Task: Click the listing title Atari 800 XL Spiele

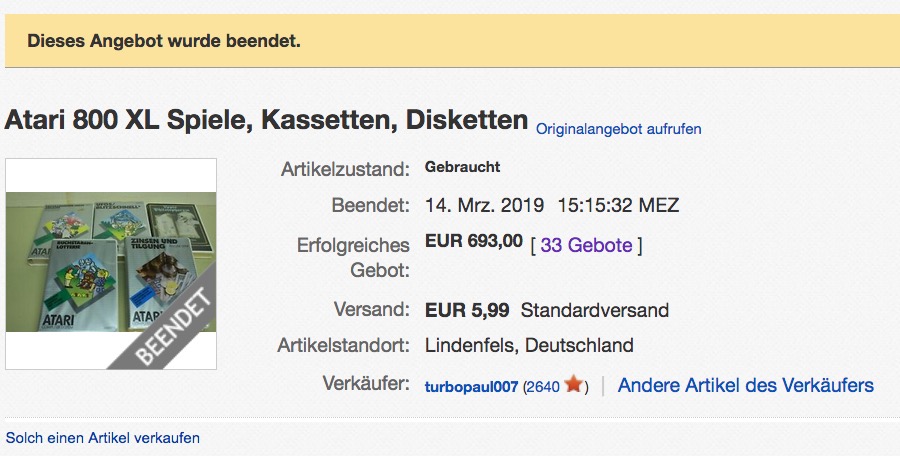Action: (x=266, y=120)
